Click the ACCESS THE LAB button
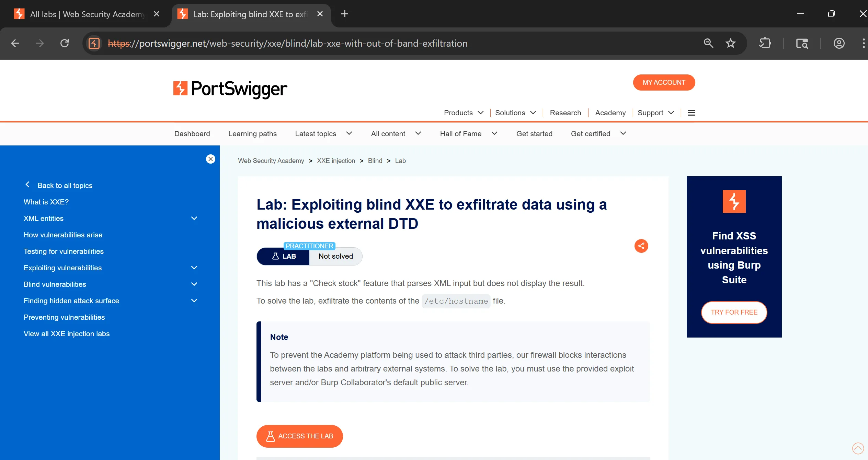The height and width of the screenshot is (460, 868). pos(299,436)
